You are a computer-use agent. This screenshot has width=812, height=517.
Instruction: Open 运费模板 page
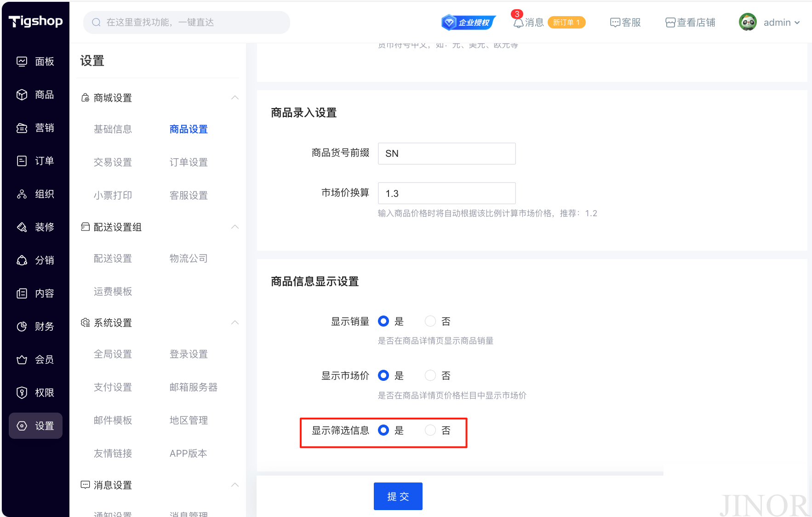113,292
